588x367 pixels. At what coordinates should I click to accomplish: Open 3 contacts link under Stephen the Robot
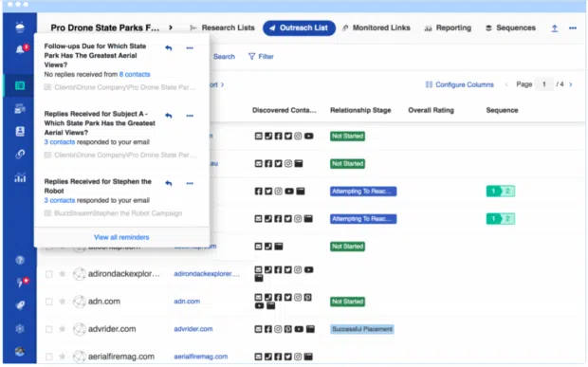click(60, 200)
